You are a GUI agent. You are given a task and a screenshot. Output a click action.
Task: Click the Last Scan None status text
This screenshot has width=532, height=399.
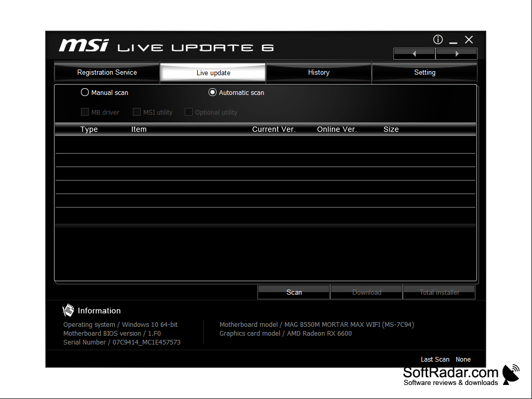445,359
